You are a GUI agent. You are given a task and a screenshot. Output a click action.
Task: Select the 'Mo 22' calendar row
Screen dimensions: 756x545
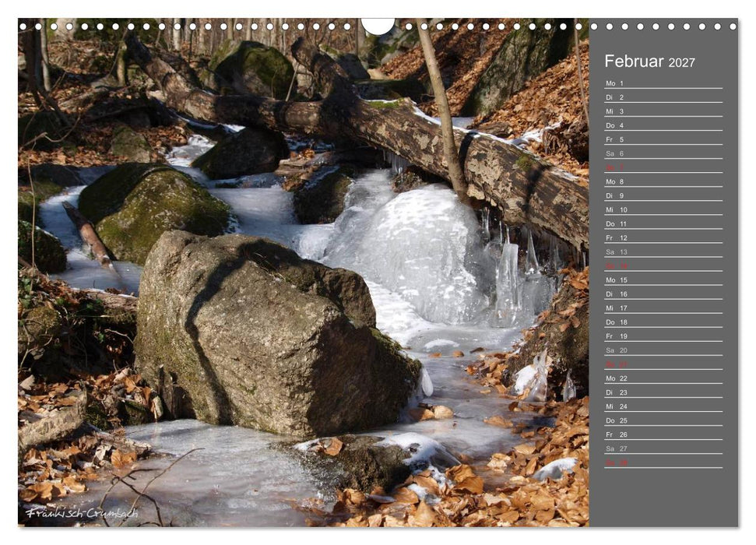(x=663, y=378)
